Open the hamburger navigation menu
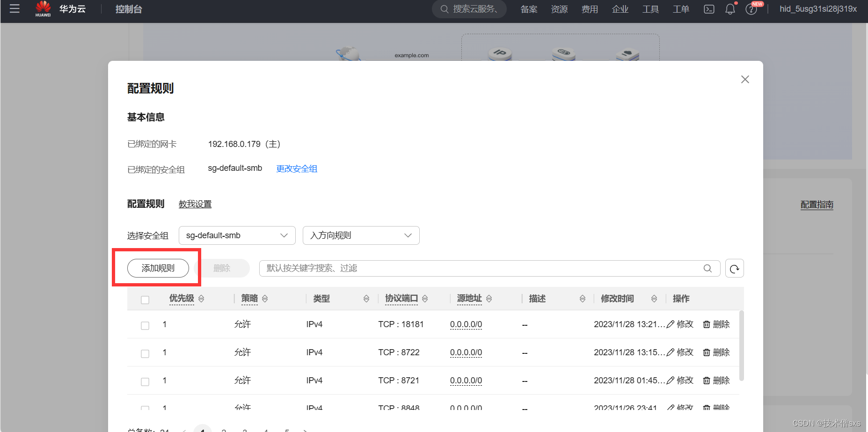This screenshot has width=868, height=432. tap(15, 8)
